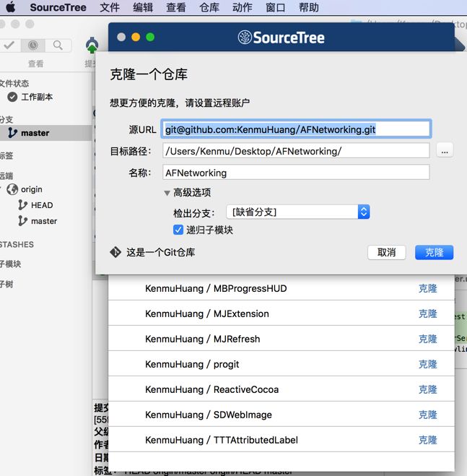Click the 目标路径 input field
Viewport: 467px width, 476px height.
coord(296,150)
